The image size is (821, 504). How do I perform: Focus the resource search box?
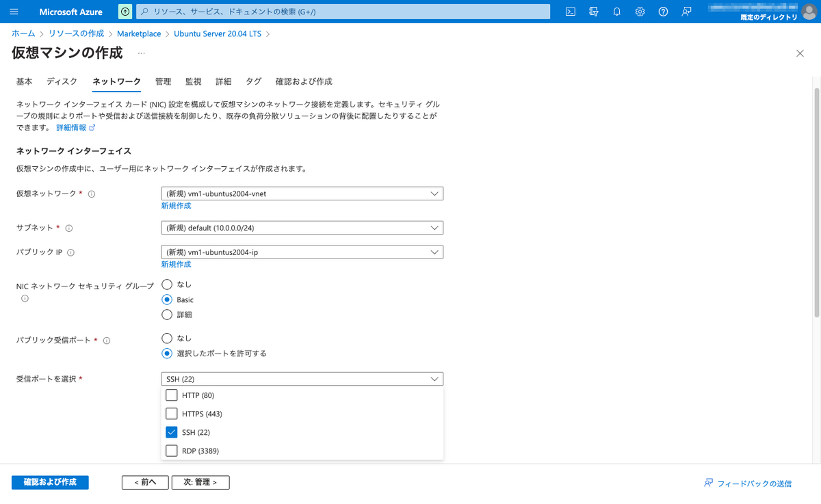343,12
